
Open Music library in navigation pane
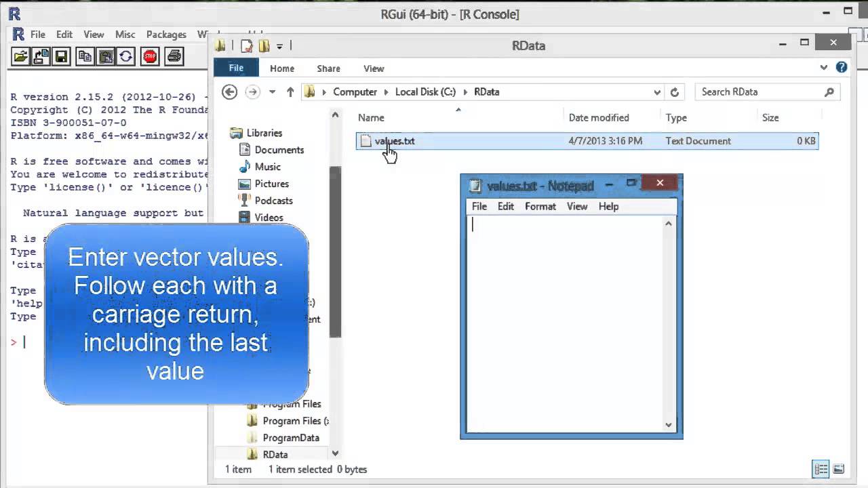tap(268, 167)
